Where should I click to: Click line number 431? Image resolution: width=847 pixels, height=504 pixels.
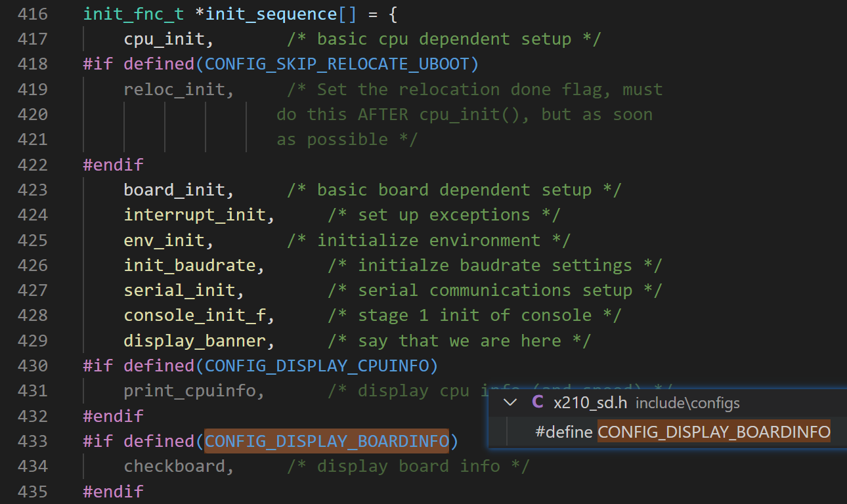(x=32, y=391)
